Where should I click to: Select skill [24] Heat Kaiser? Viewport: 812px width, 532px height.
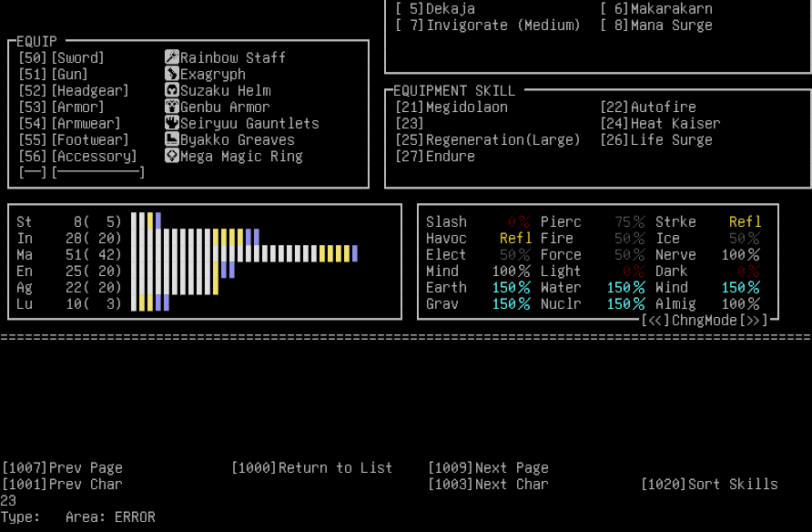point(660,123)
